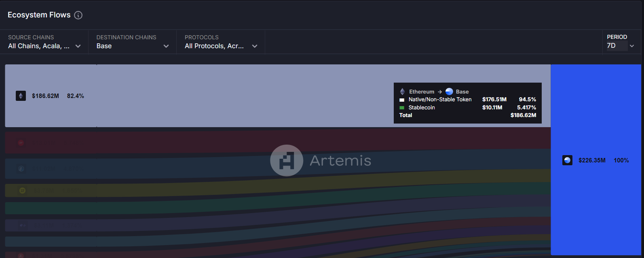Open the Source Chains dropdown
The height and width of the screenshot is (258, 644).
click(44, 42)
